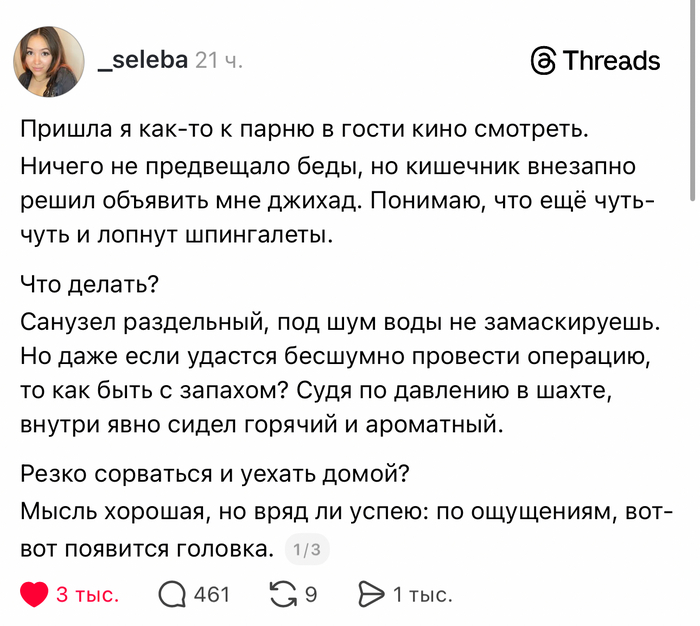Click the paragraph starting "Пришла я как-то"
The width and height of the screenshot is (700, 626).
312,131
